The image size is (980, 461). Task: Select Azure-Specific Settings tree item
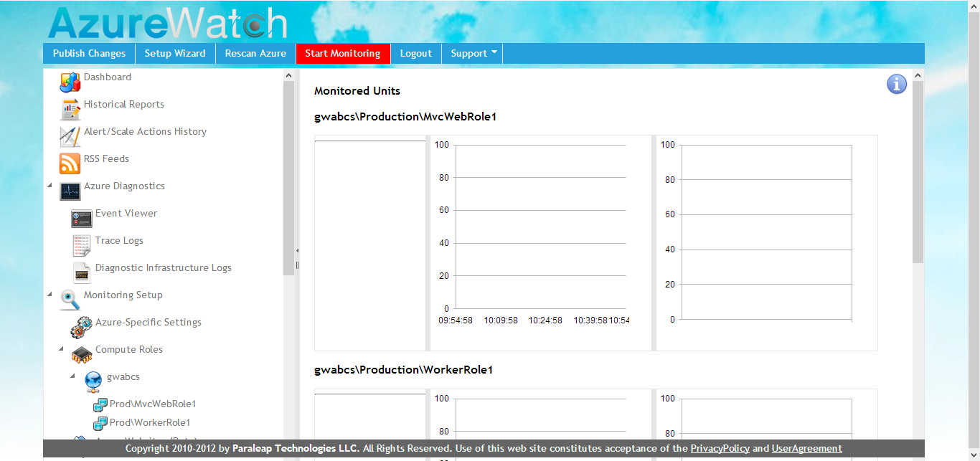tap(149, 322)
